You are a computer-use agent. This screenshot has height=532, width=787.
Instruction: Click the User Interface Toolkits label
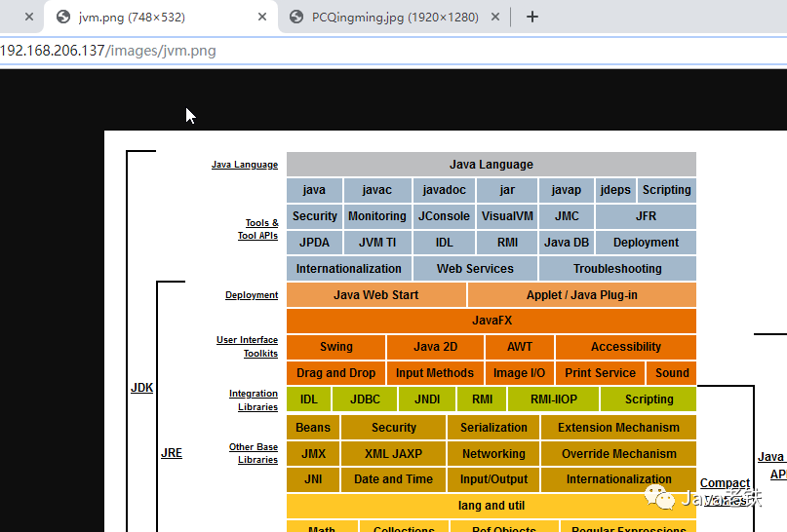click(247, 347)
